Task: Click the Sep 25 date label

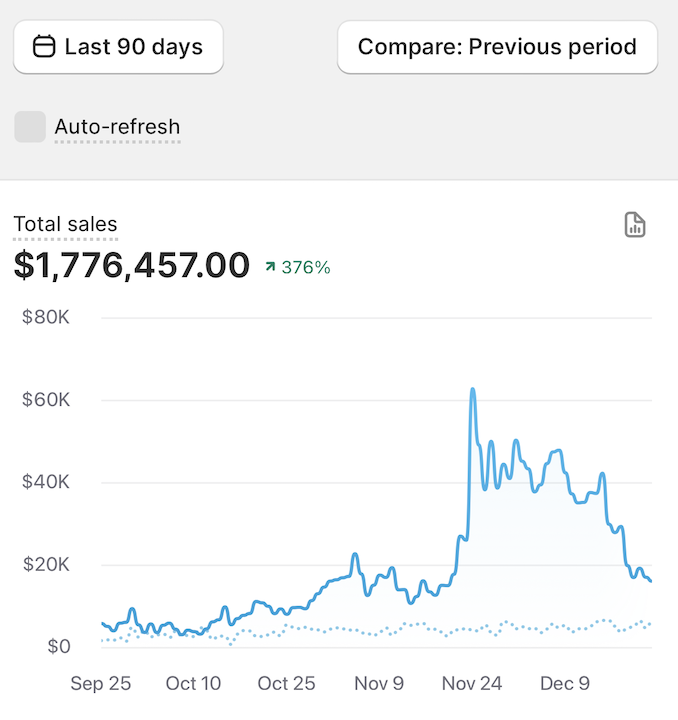Action: click(101, 683)
